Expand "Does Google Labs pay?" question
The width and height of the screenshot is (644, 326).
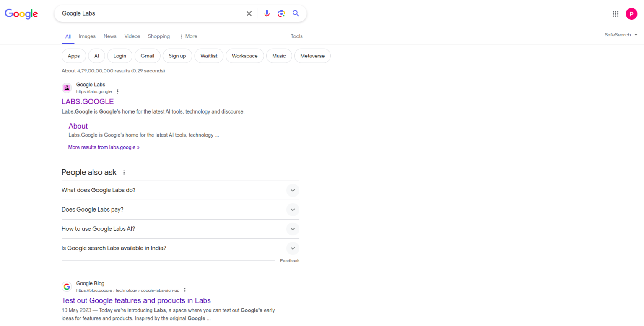point(293,210)
